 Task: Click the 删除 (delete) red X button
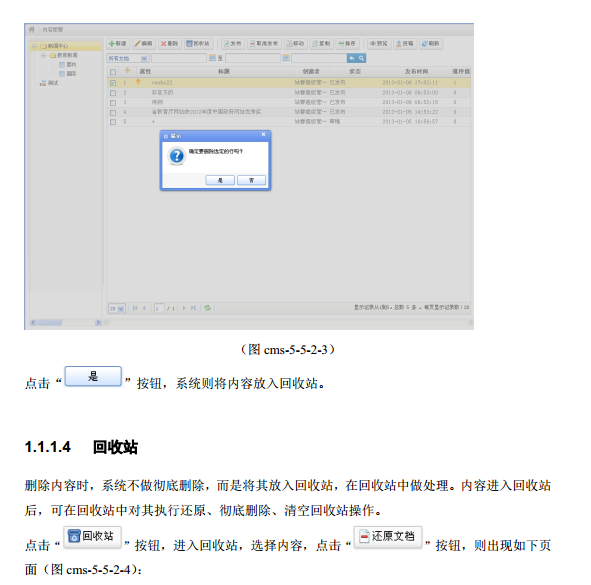tap(170, 44)
